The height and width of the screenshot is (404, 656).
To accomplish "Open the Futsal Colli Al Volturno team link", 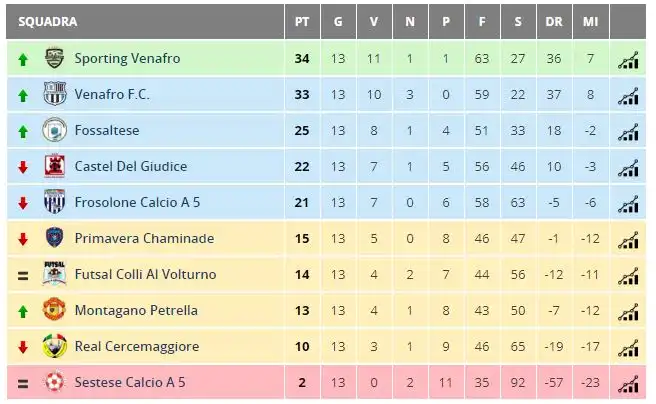I will 146,274.
